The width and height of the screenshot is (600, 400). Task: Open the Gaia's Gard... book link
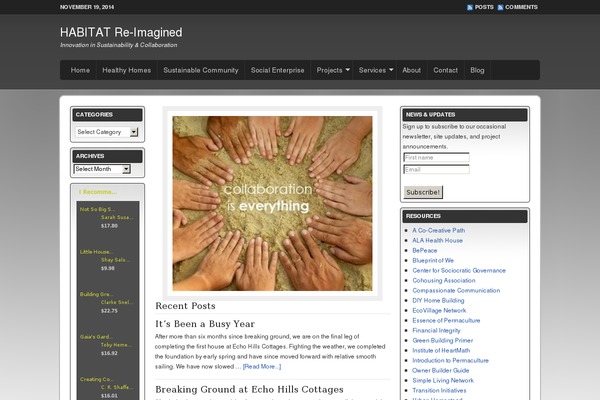[x=96, y=337]
